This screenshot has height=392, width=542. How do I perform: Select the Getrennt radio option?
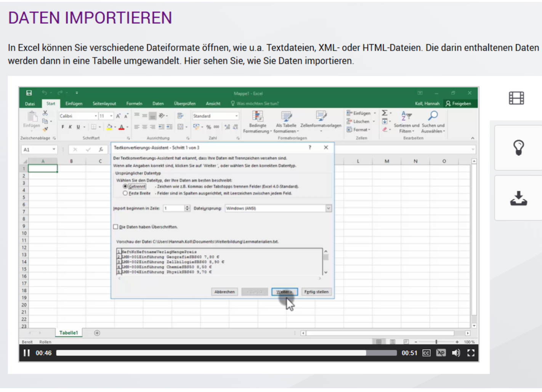(x=125, y=187)
